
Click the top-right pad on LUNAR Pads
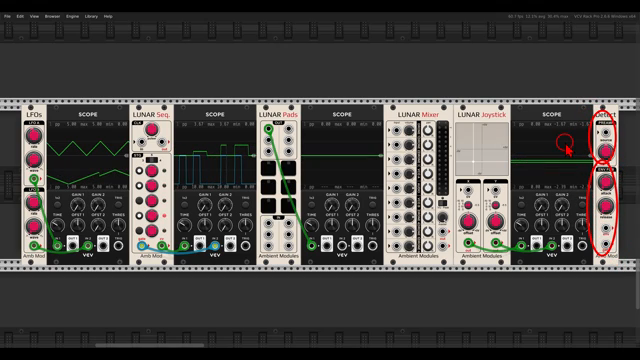288,168
